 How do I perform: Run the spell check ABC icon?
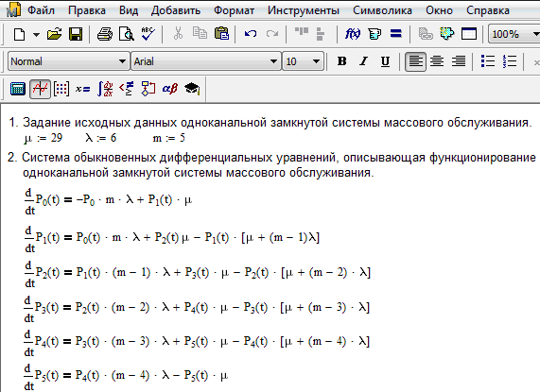tap(148, 34)
